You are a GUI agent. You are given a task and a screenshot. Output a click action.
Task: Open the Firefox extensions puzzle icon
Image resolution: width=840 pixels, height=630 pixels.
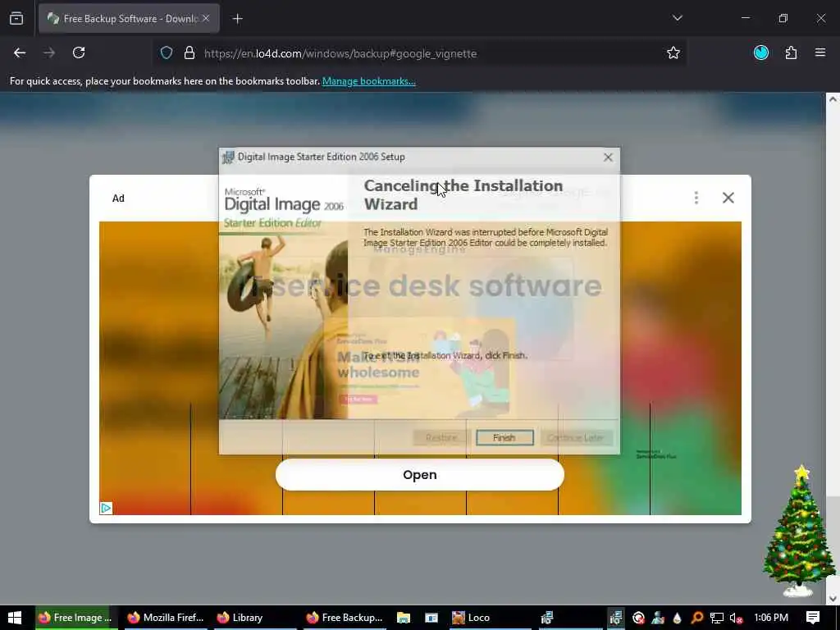coord(791,52)
